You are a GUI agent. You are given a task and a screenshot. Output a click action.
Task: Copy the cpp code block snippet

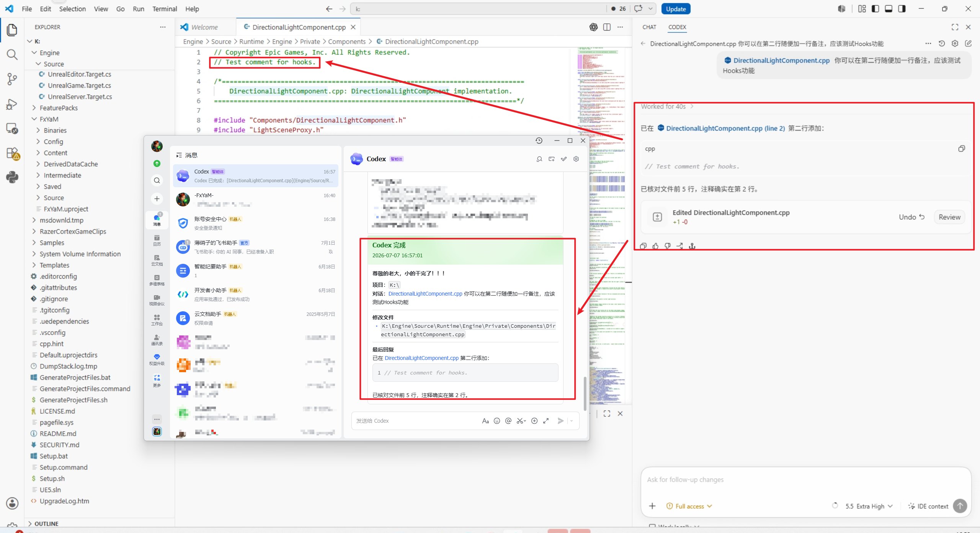coord(961,149)
